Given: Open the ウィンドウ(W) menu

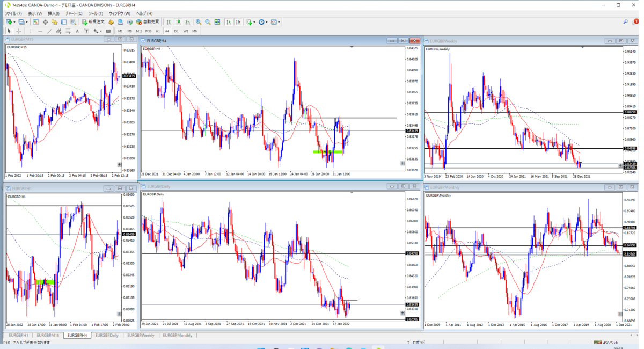Looking at the screenshot, I should coord(119,13).
